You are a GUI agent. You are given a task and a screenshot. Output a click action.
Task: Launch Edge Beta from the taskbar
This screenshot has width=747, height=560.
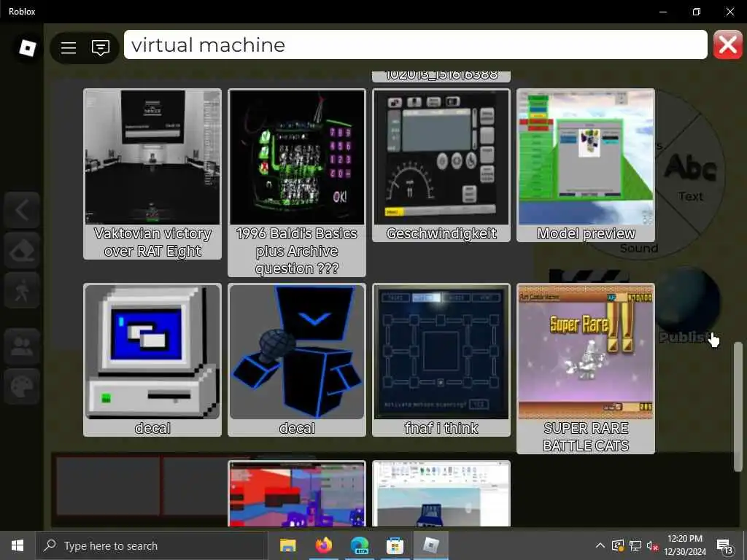[x=359, y=545]
